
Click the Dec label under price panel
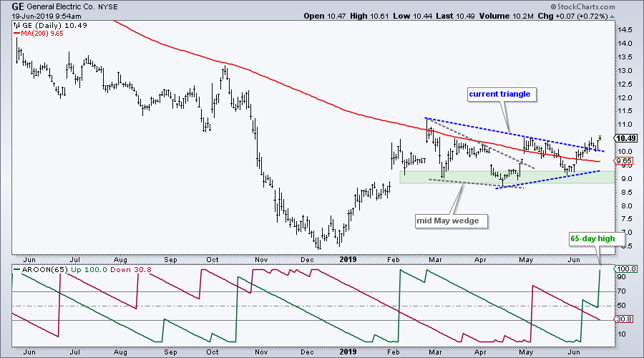(x=307, y=259)
